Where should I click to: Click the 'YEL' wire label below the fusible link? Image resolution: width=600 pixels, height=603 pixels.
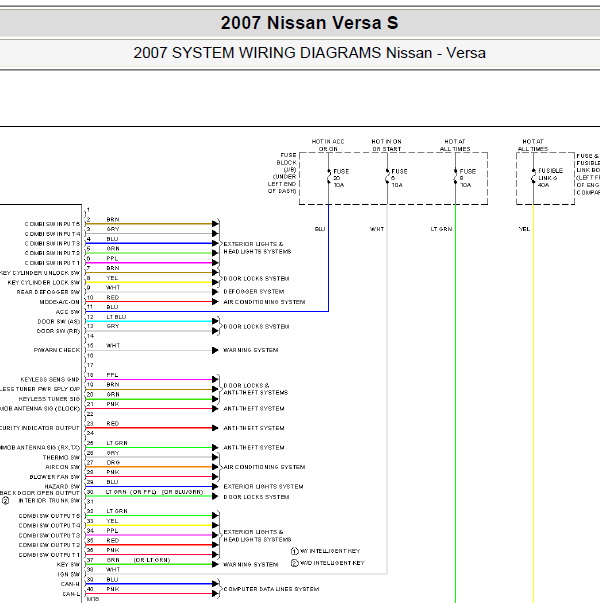tap(524, 229)
